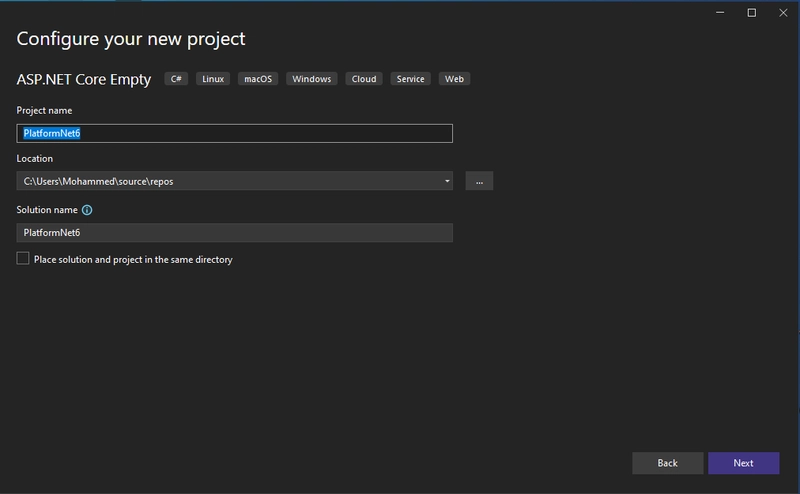The image size is (800, 494).
Task: Click the C# tag
Action: click(176, 79)
